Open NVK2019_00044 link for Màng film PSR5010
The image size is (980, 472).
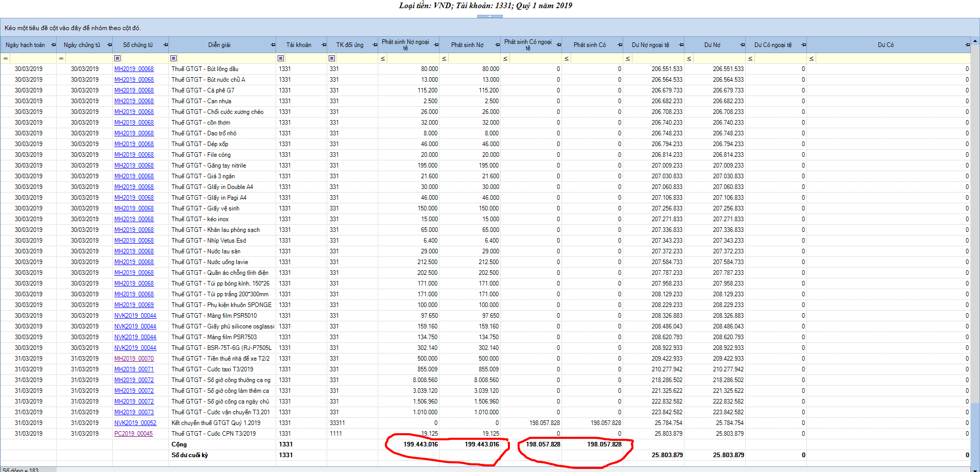click(135, 316)
